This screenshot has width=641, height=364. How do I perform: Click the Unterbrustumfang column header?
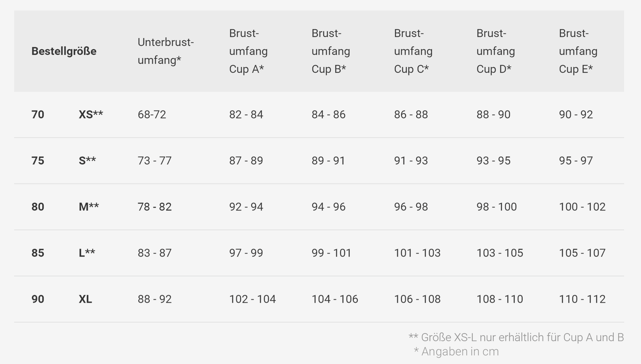tap(165, 51)
